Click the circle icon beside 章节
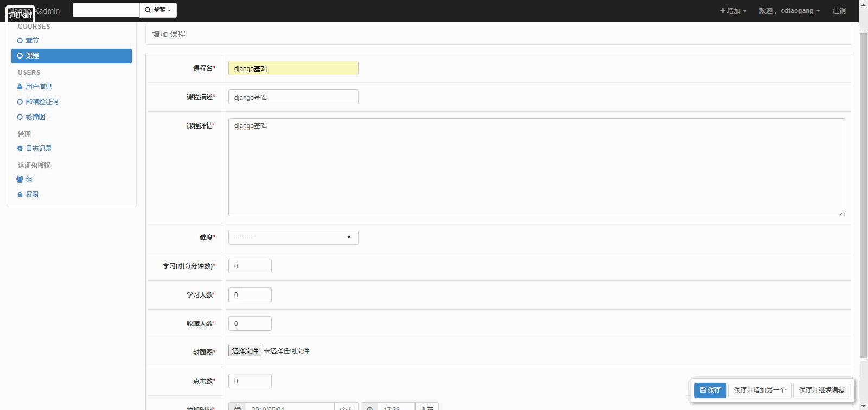The height and width of the screenshot is (410, 868). pyautogui.click(x=20, y=41)
